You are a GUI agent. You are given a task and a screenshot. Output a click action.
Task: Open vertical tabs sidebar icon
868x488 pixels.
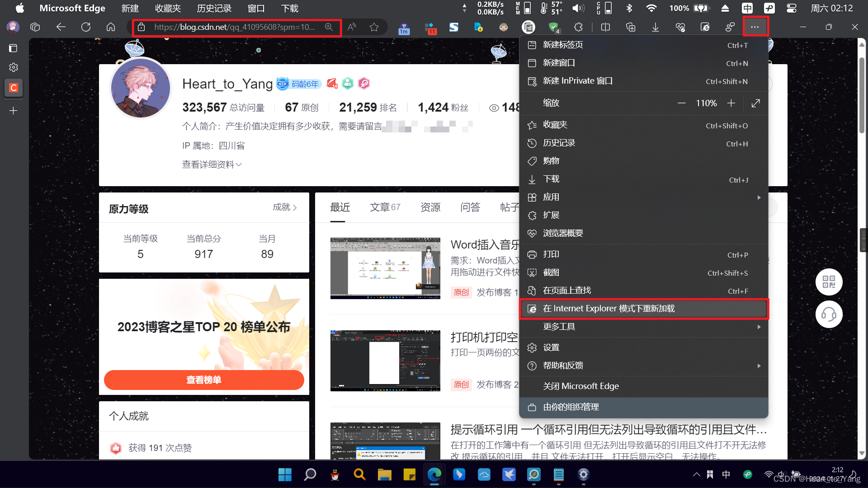point(14,48)
